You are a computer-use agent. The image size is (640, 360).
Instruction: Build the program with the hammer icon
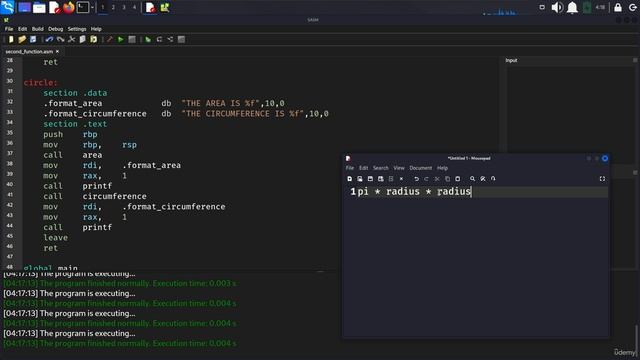point(109,39)
